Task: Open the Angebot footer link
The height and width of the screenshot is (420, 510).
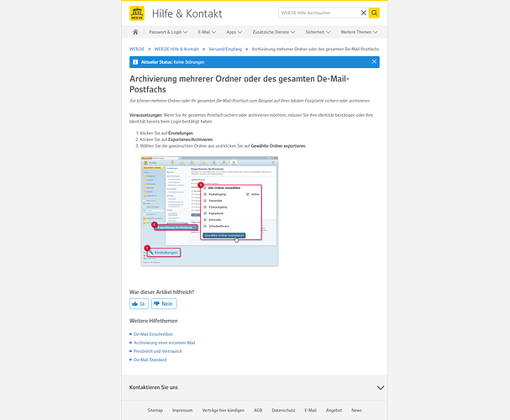Action: tap(334, 410)
